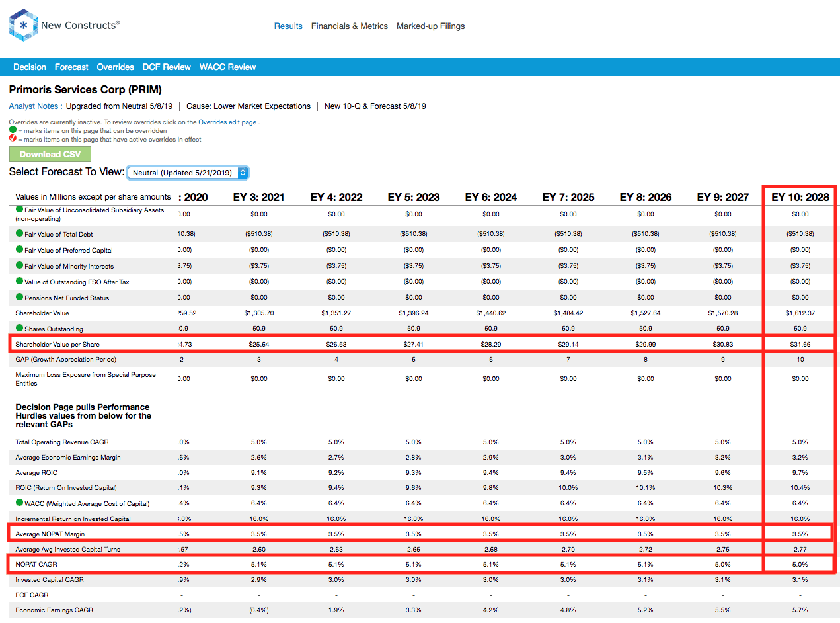Click green override dot for Fair Value of Minority Interests
The height and width of the screenshot is (623, 840).
point(19,265)
